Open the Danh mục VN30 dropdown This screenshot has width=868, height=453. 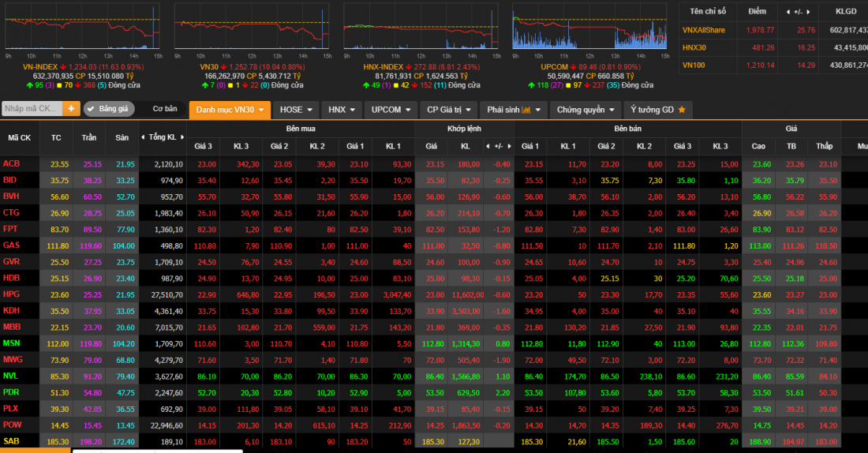230,110
